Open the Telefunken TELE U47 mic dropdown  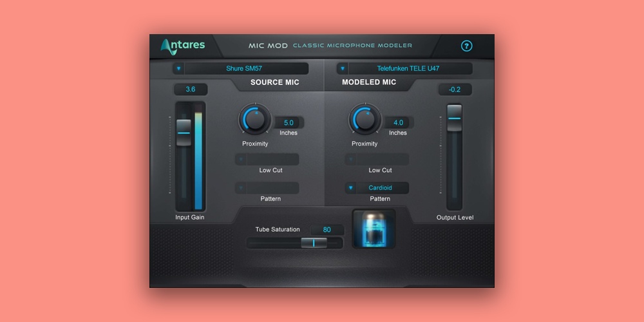point(404,68)
